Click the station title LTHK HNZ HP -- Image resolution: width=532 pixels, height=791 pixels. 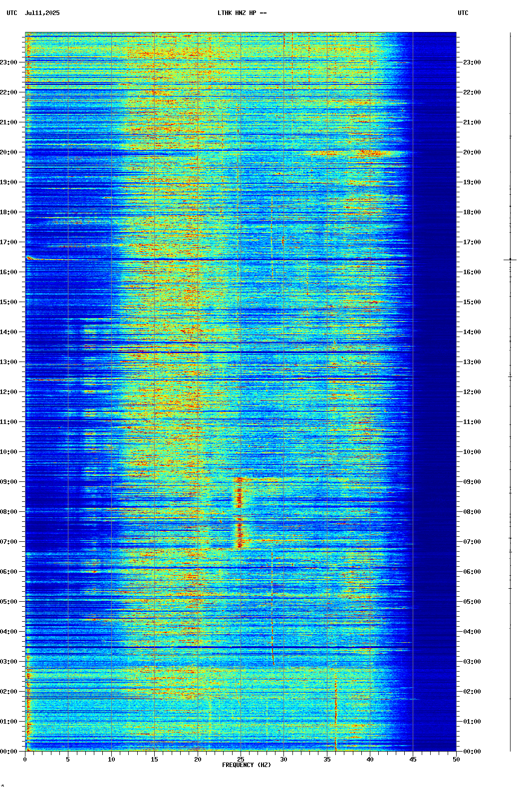242,13
